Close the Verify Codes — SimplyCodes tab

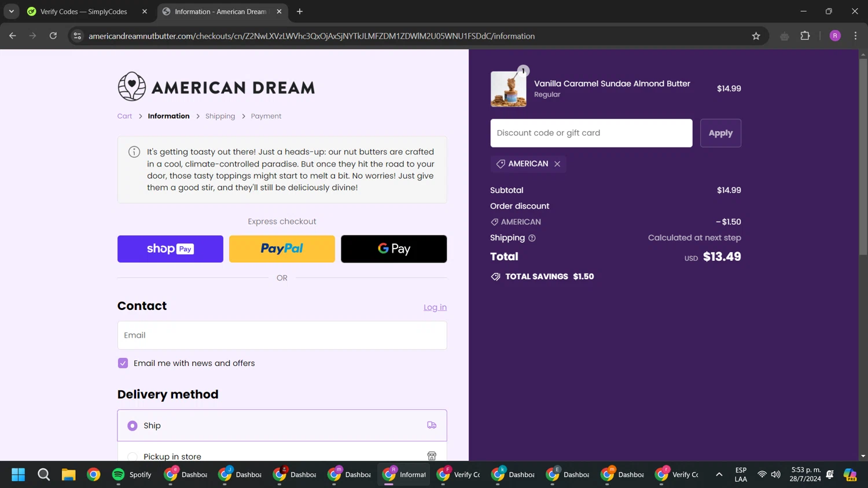pyautogui.click(x=145, y=12)
